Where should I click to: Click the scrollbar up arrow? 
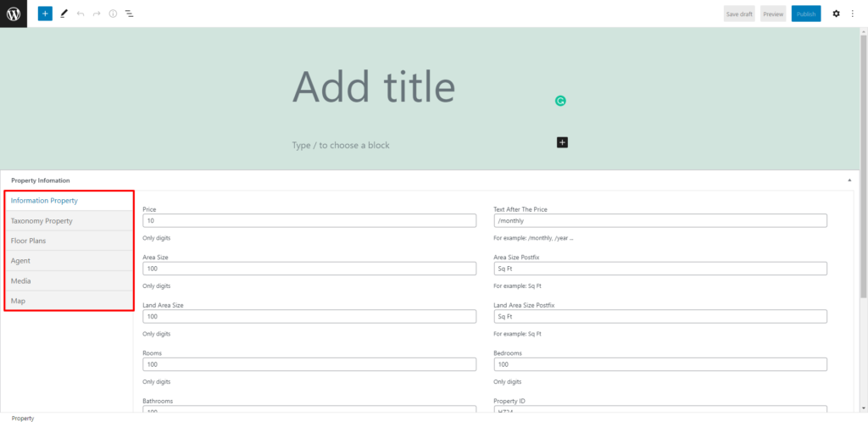pyautogui.click(x=864, y=31)
